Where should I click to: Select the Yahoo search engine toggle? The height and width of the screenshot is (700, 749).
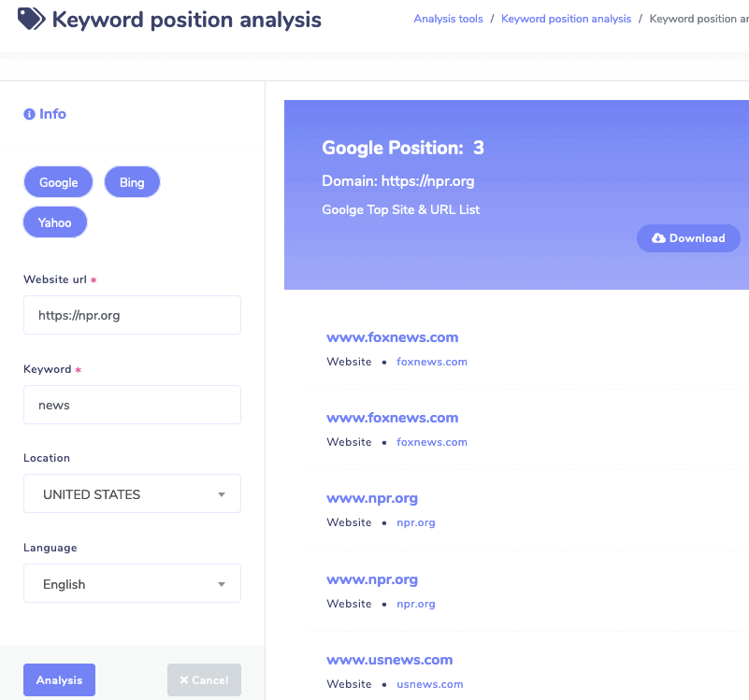tap(55, 223)
